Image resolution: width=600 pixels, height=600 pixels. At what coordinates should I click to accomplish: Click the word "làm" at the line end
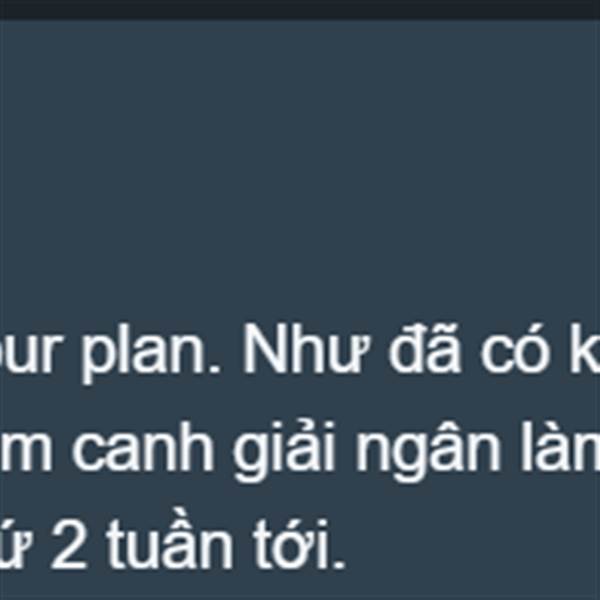click(x=561, y=446)
